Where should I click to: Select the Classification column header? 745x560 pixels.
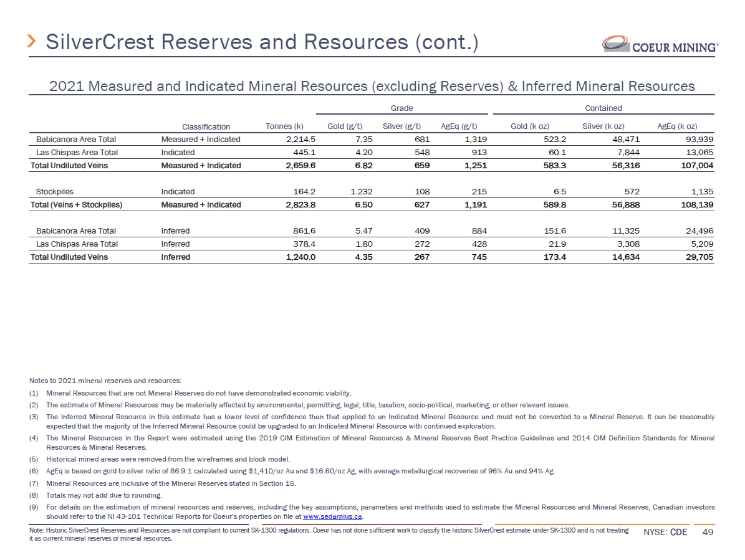pyautogui.click(x=206, y=127)
